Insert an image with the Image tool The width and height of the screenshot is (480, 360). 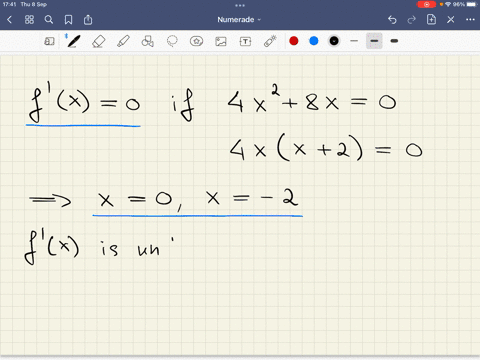(221, 41)
